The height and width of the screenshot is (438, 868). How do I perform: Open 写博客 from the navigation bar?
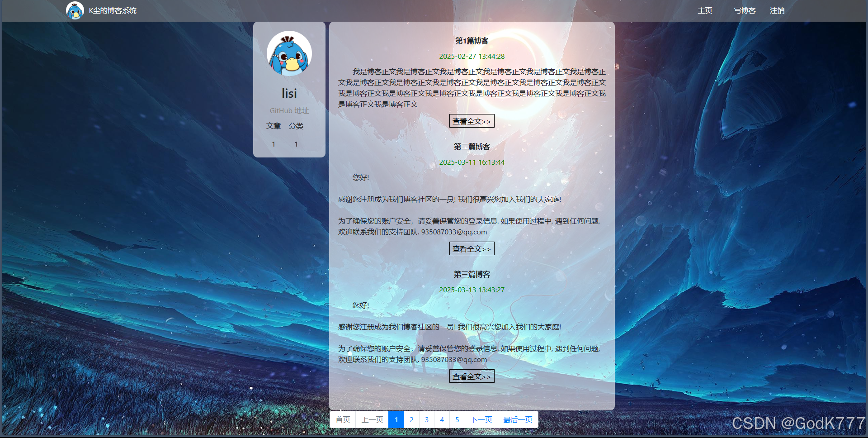coord(744,10)
